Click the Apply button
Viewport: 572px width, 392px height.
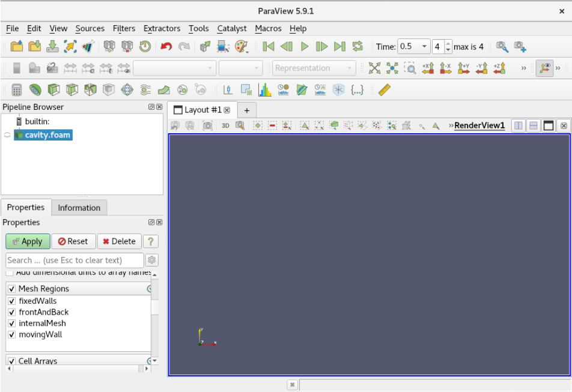[x=28, y=241]
